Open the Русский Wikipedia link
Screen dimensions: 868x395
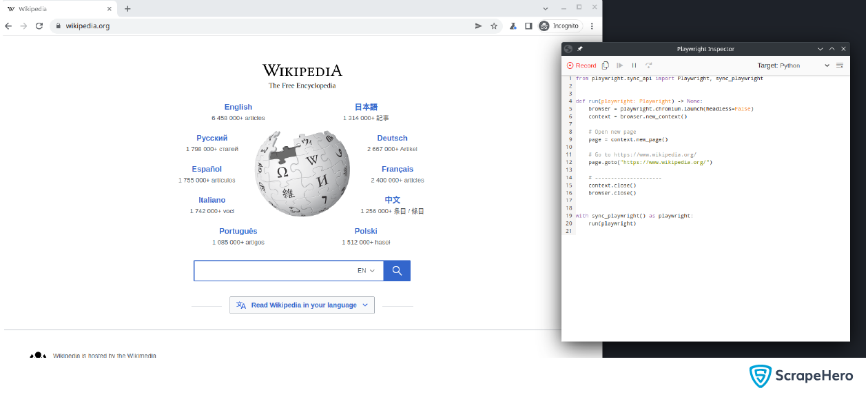pos(212,138)
